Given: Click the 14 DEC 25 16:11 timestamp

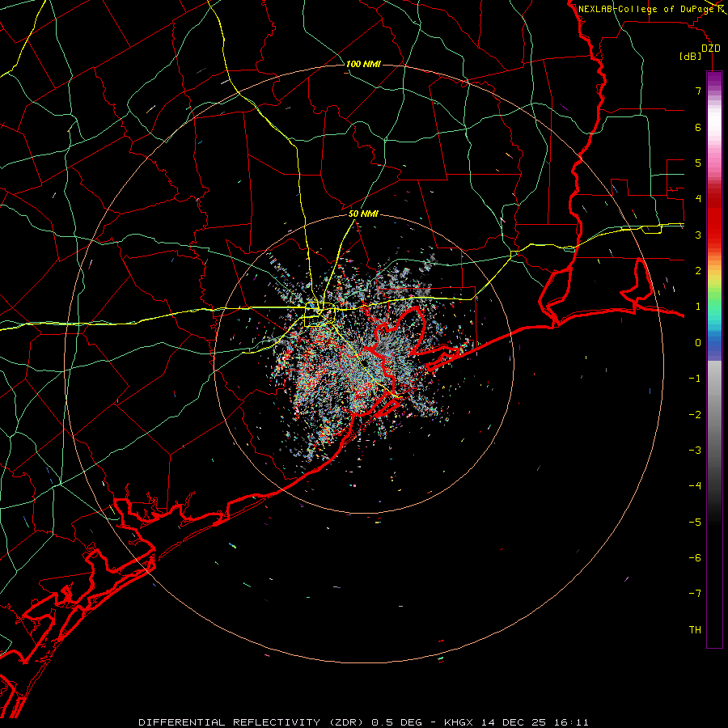Looking at the screenshot, I should point(535,722).
